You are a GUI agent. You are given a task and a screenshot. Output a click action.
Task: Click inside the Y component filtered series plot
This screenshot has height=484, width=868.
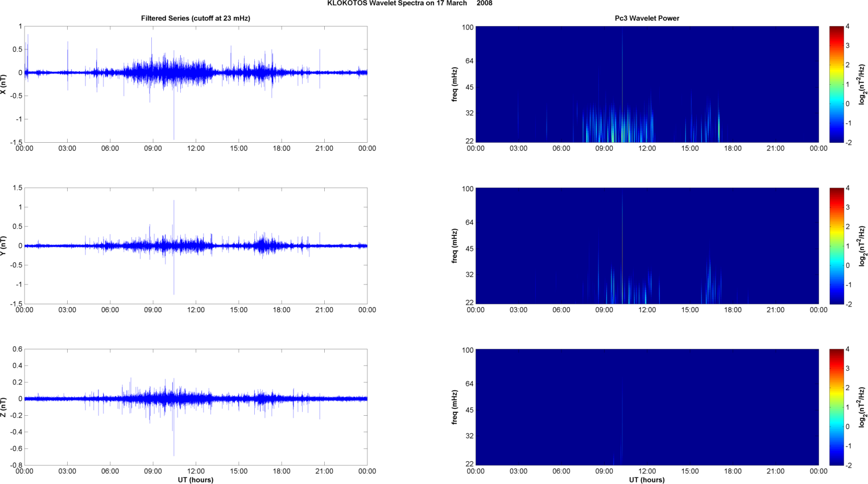pyautogui.click(x=196, y=246)
